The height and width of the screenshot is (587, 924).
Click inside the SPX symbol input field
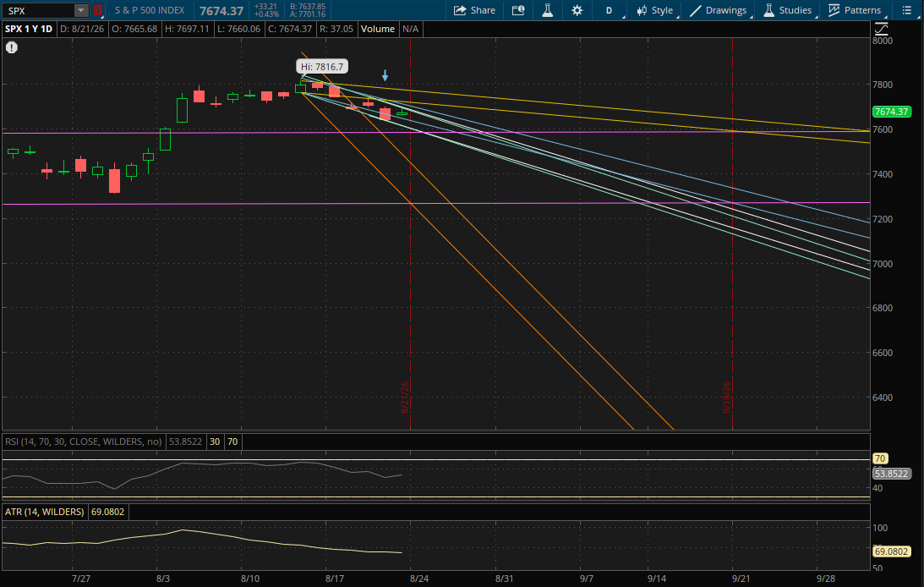tap(39, 11)
